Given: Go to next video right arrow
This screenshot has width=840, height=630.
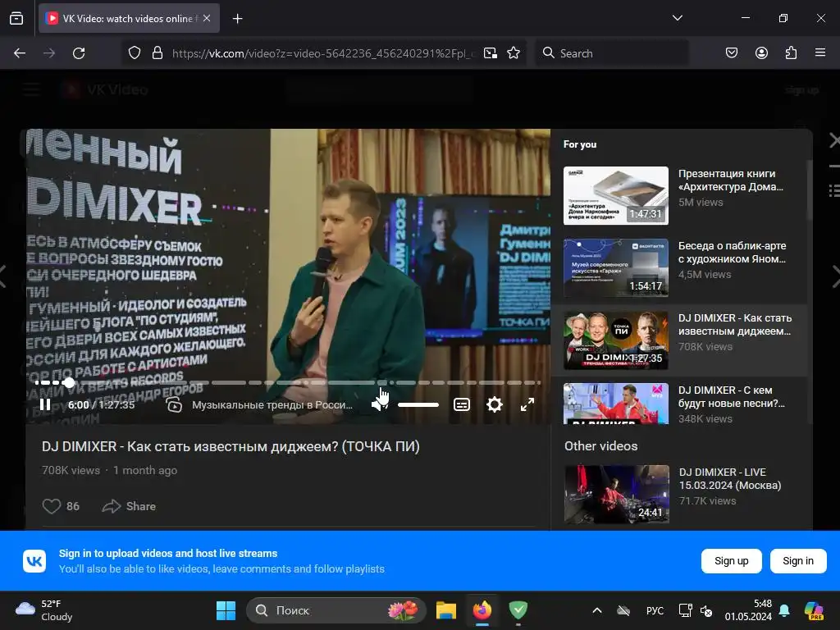Looking at the screenshot, I should point(835,277).
